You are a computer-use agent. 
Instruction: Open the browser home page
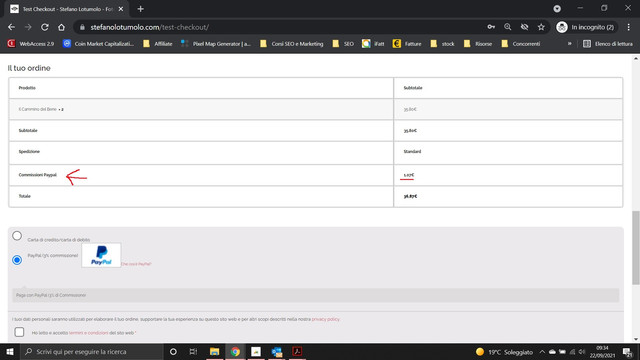point(61,27)
